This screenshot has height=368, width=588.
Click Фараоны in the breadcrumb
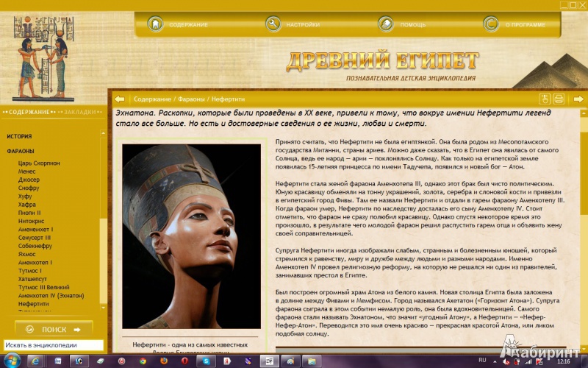[191, 99]
